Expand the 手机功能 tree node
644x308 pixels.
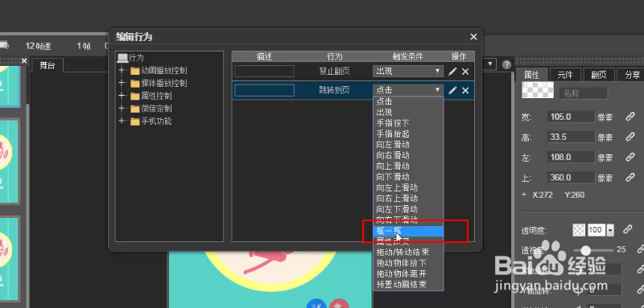point(122,121)
